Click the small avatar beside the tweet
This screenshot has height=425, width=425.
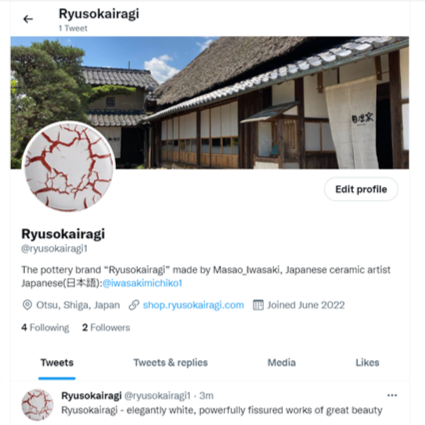click(37, 404)
